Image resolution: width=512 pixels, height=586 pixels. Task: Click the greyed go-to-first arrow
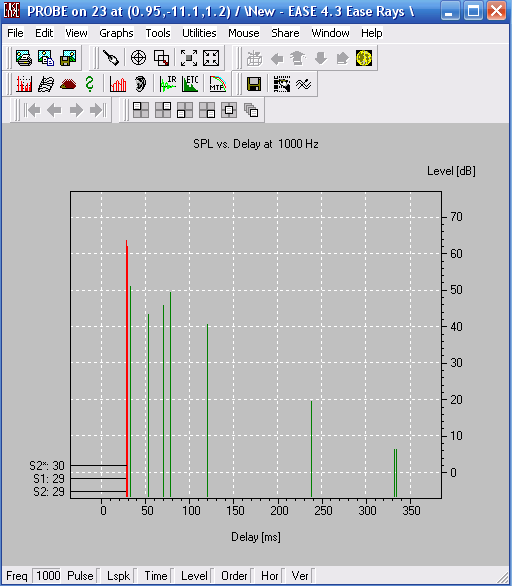[x=33, y=110]
